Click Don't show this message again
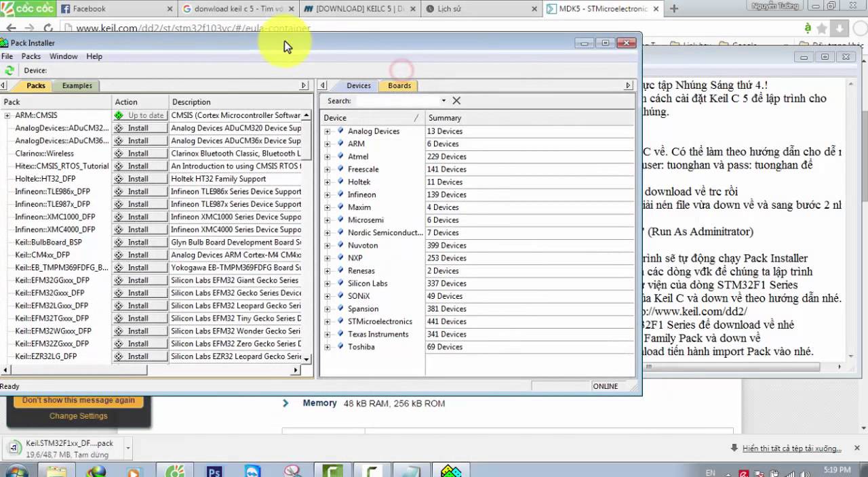This screenshot has height=477, width=868. [79, 400]
